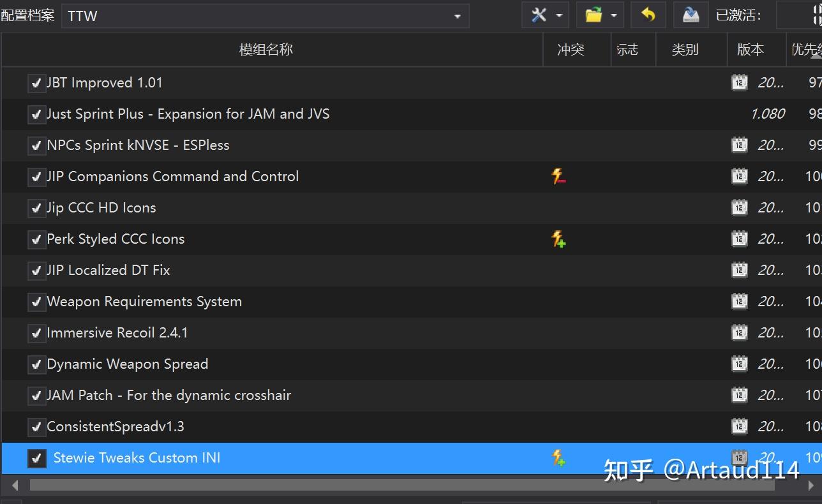Click red conflict flag on JIP Companions Command
Viewport: 822px width, 504px height.
click(558, 176)
